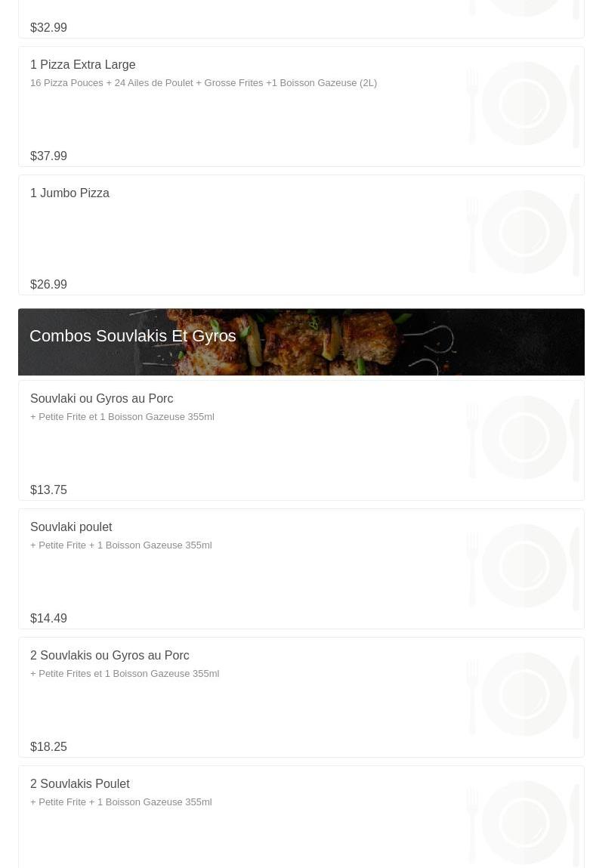593x868 pixels.
Task: Click the $37.99 Extra Large Pizza price
Action: coord(49,156)
